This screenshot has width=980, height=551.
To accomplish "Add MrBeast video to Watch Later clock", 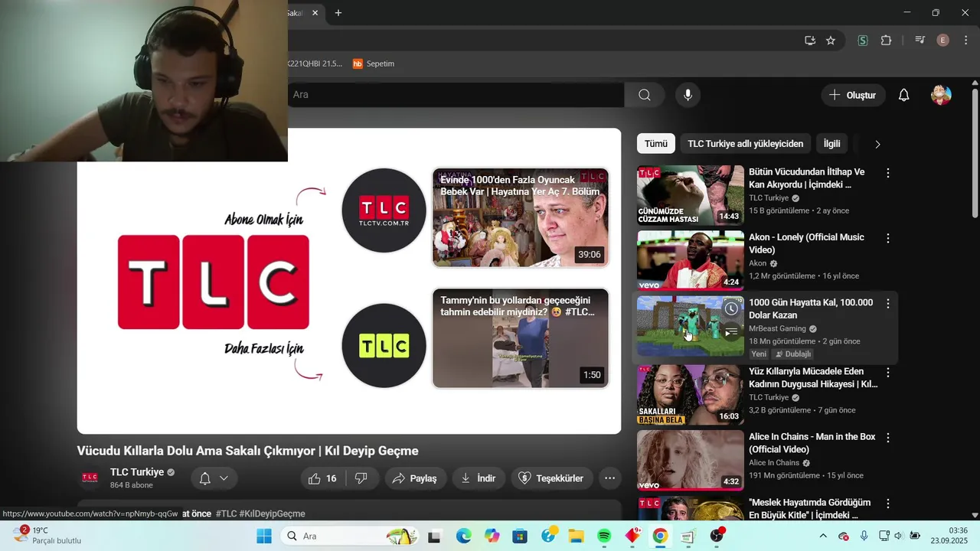I will pos(731,308).
